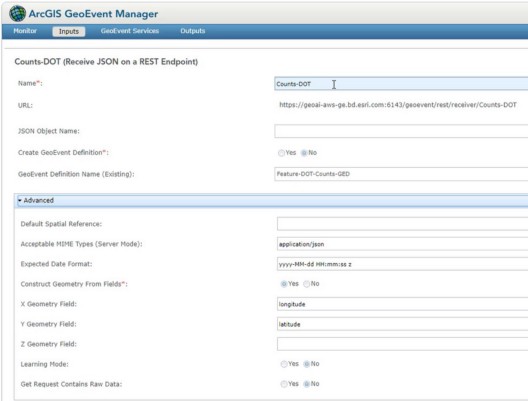Select Yes for Construct Geometry From Fields

point(284,284)
